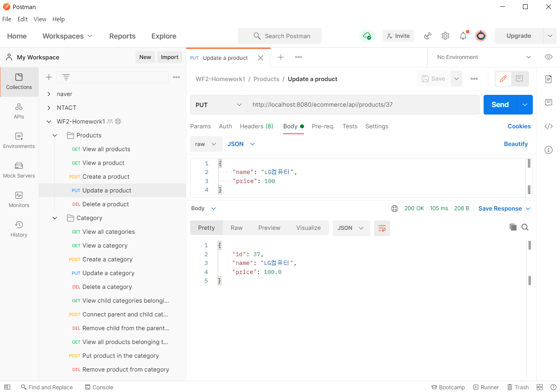Collapse the WF2-Homework1 collection
Viewport: 560px width, 392px height.
(49, 122)
